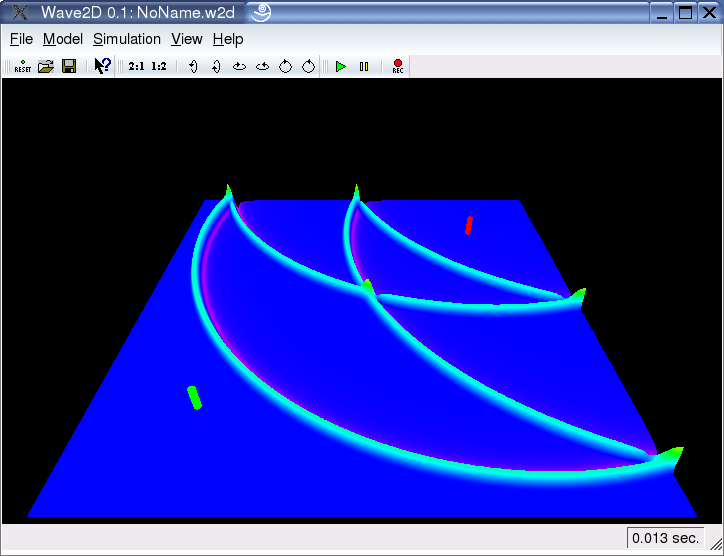
Task: Click the second rotate view icon
Action: (215, 66)
